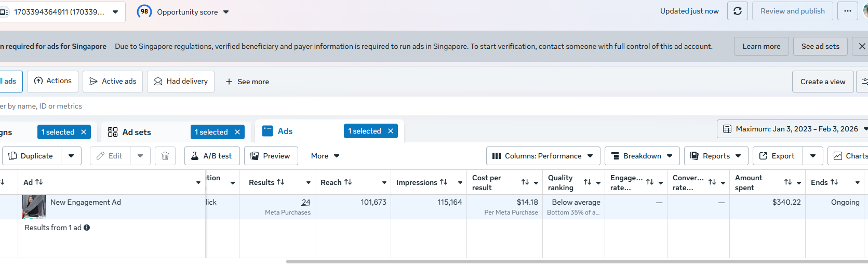Switch to the Ad sets tab
Image resolution: width=868 pixels, height=280 pixels.
(137, 132)
